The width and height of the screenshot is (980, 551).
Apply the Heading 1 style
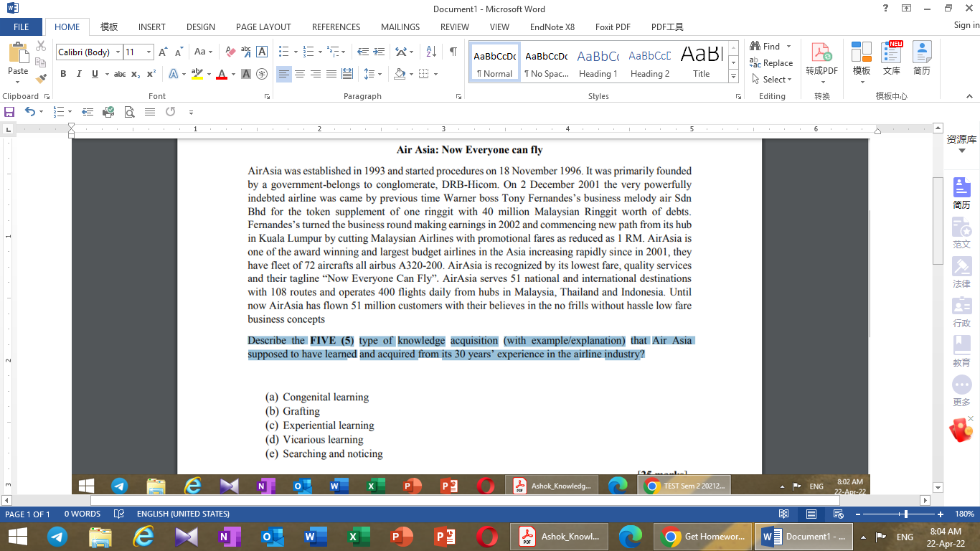pos(598,61)
